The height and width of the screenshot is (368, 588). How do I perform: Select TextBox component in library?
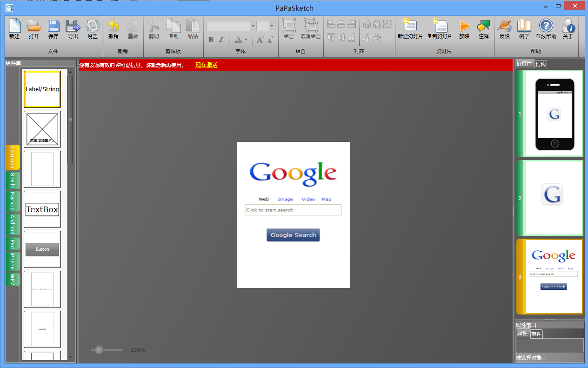[42, 209]
